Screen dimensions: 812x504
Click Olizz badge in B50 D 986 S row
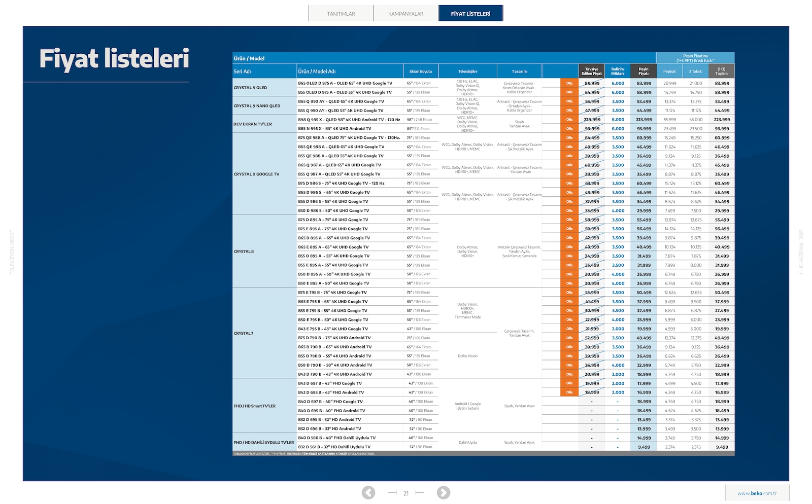pos(569,210)
